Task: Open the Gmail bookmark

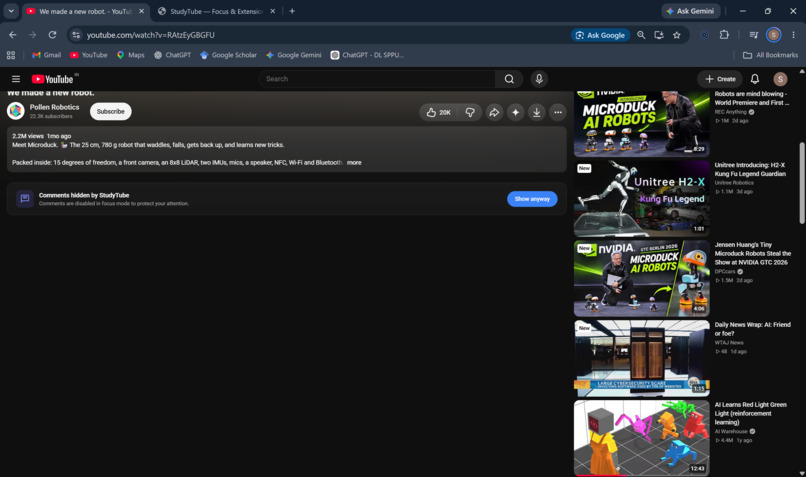Action: (46, 55)
